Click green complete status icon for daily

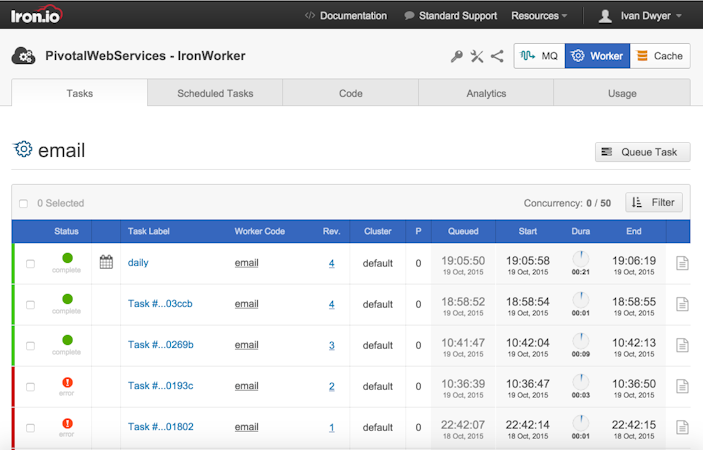[x=67, y=258]
